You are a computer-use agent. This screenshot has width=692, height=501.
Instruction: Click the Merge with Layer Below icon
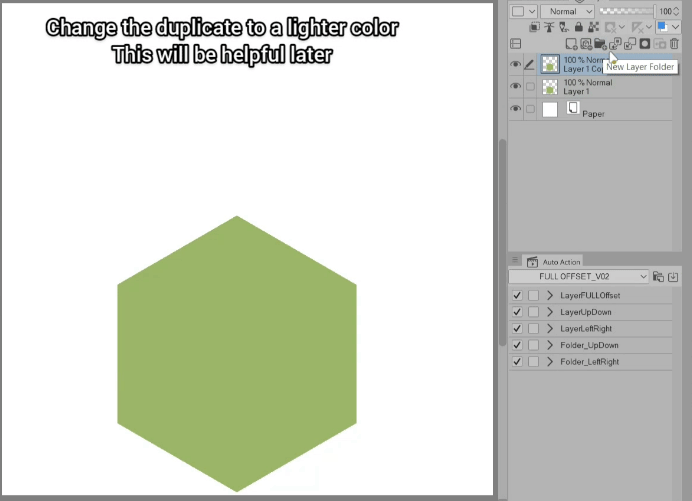(630, 44)
